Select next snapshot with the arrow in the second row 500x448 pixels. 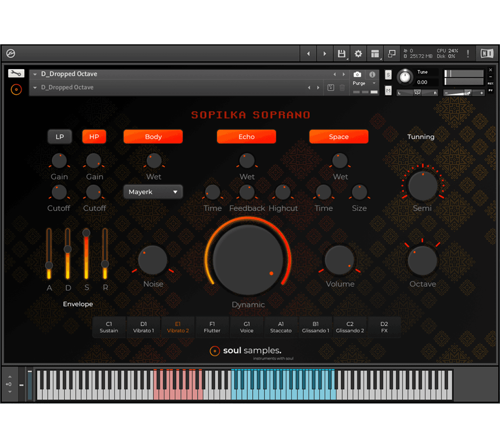318,87
